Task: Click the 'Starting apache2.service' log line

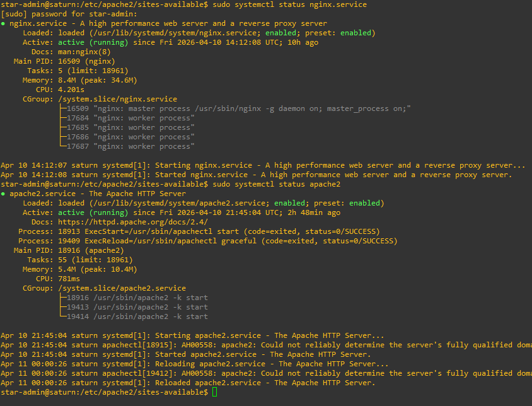Action: pos(192,336)
